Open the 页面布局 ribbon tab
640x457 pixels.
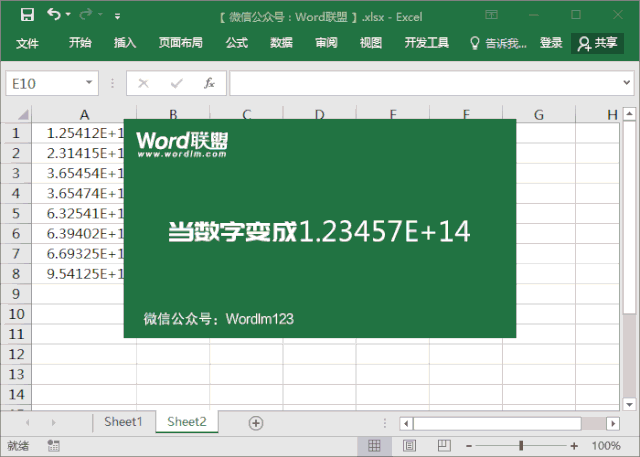coord(180,42)
